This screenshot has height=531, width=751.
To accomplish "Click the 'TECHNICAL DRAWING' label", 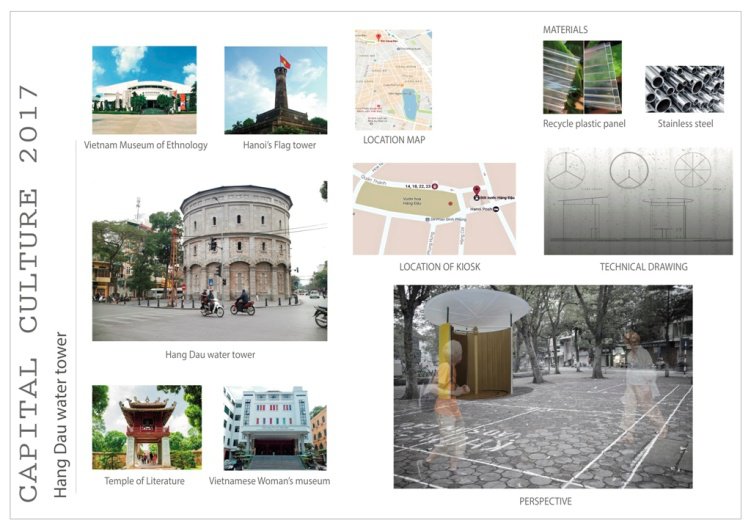I will [643, 267].
